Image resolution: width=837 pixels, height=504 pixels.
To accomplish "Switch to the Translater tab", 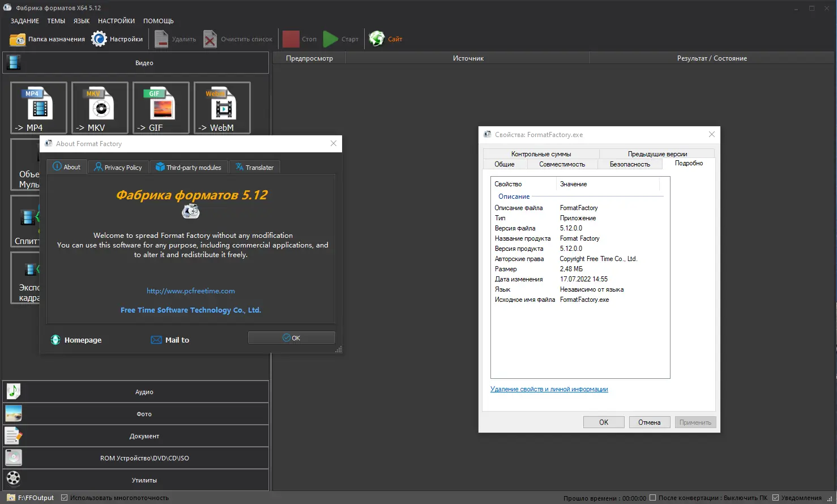I will tap(255, 167).
